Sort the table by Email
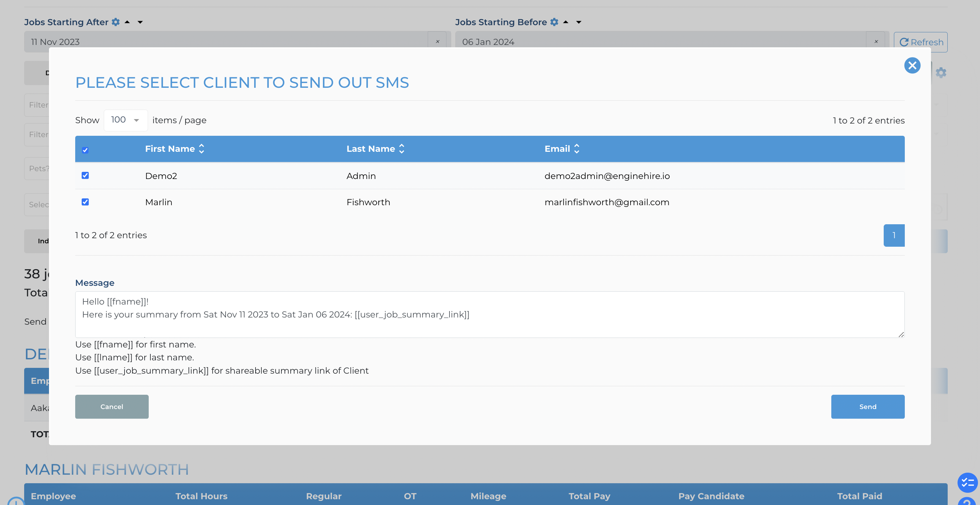Viewport: 980px width, 505px height. 562,149
